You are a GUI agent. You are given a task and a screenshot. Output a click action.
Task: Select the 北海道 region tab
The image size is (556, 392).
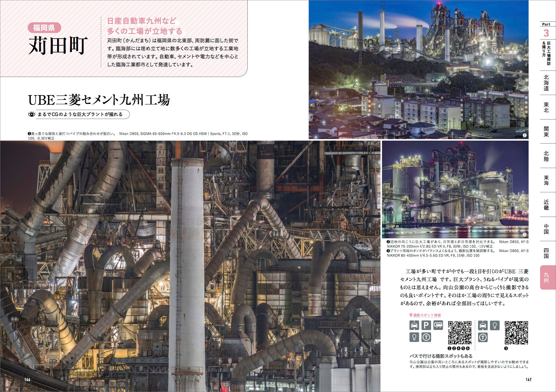point(546,83)
